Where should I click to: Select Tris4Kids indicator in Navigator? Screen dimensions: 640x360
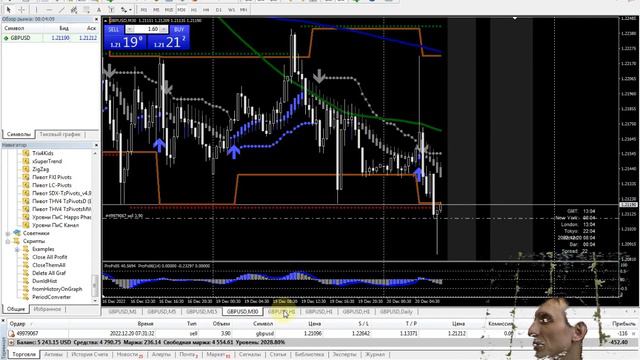click(x=43, y=153)
